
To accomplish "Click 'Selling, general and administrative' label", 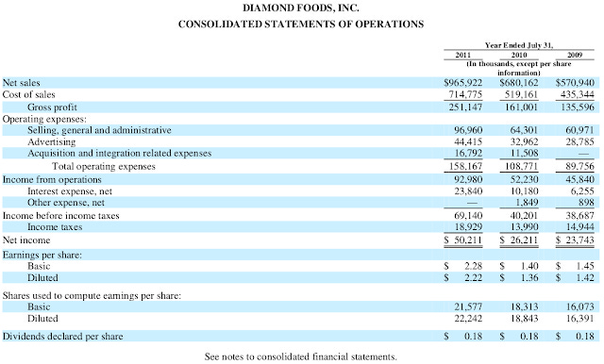I will (x=99, y=130).
